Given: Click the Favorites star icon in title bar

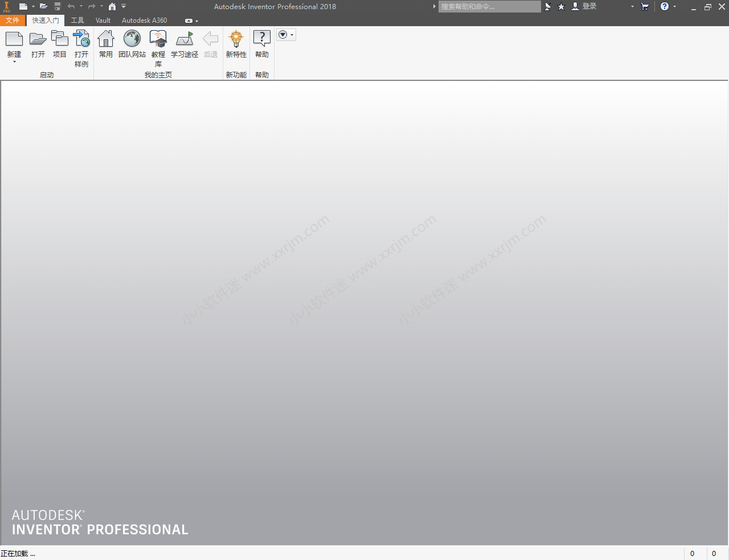Looking at the screenshot, I should 561,7.
